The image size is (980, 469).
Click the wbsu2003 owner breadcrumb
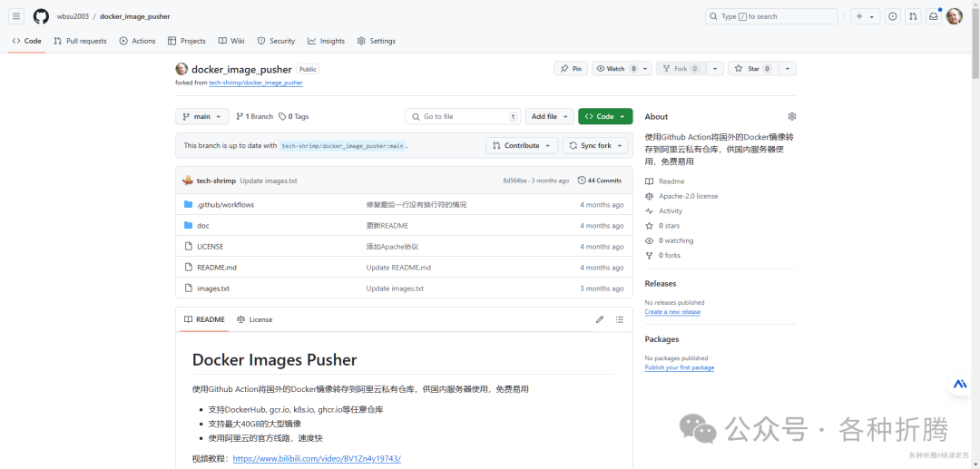click(x=73, y=17)
